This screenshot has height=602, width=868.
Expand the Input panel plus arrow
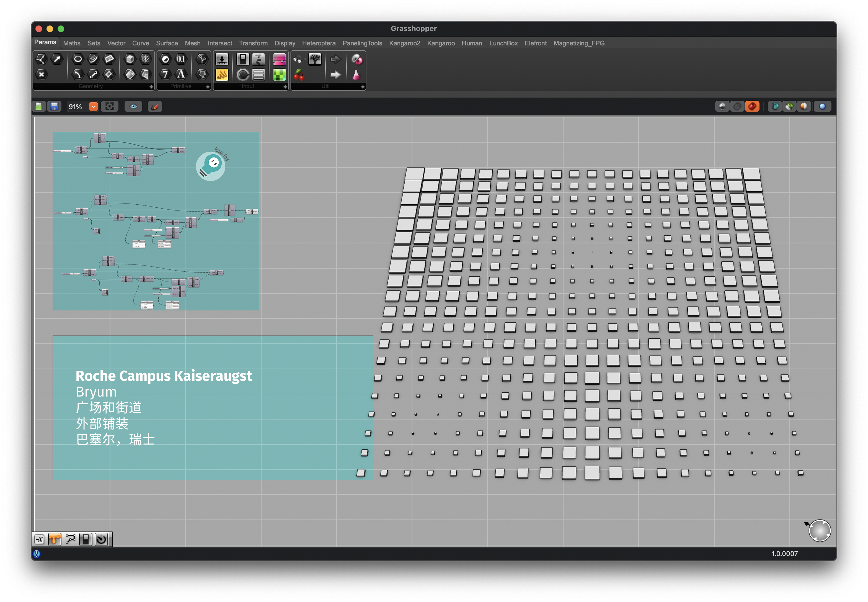tap(285, 87)
